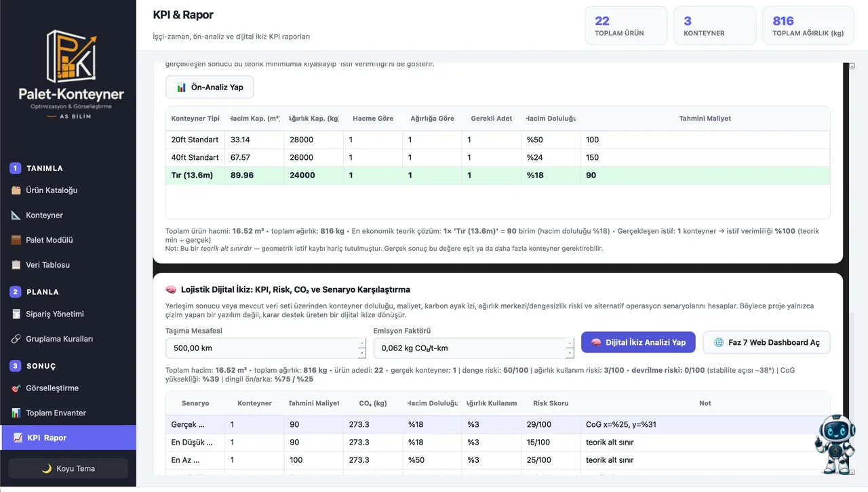Screen dimensions: 868x492
Task: Click the Palet-Konteyner logo
Action: click(x=71, y=73)
